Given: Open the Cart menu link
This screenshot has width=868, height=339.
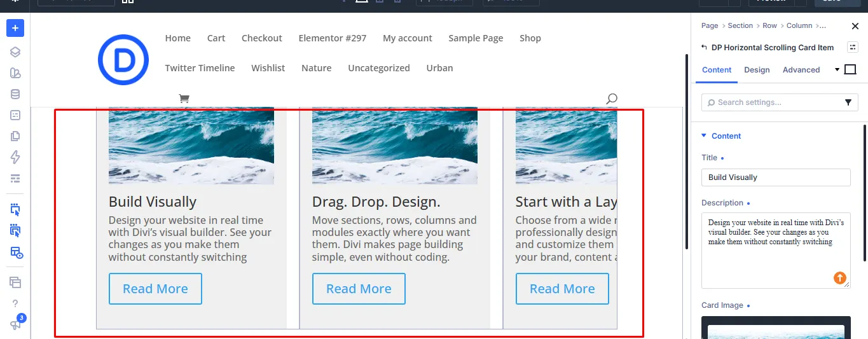Looking at the screenshot, I should point(216,38).
